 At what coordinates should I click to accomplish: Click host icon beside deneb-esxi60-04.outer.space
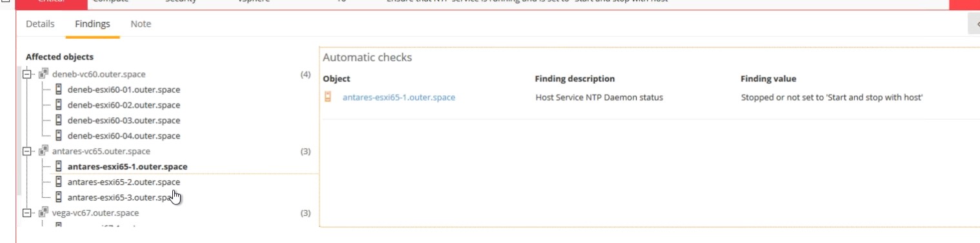pyautogui.click(x=58, y=135)
